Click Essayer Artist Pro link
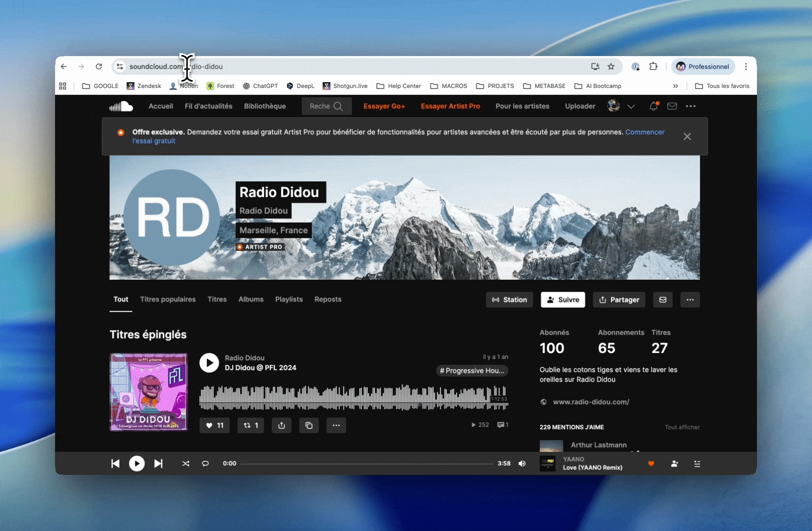812x531 pixels. coord(450,106)
